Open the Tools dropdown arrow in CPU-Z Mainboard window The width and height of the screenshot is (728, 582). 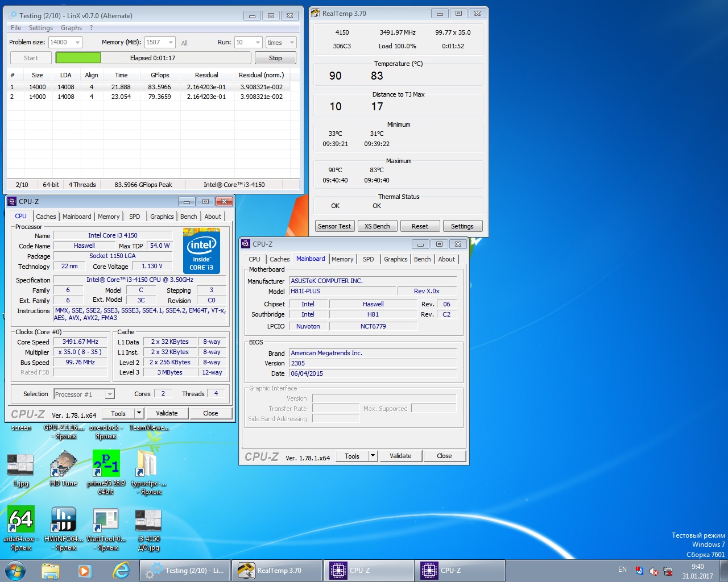click(x=373, y=456)
